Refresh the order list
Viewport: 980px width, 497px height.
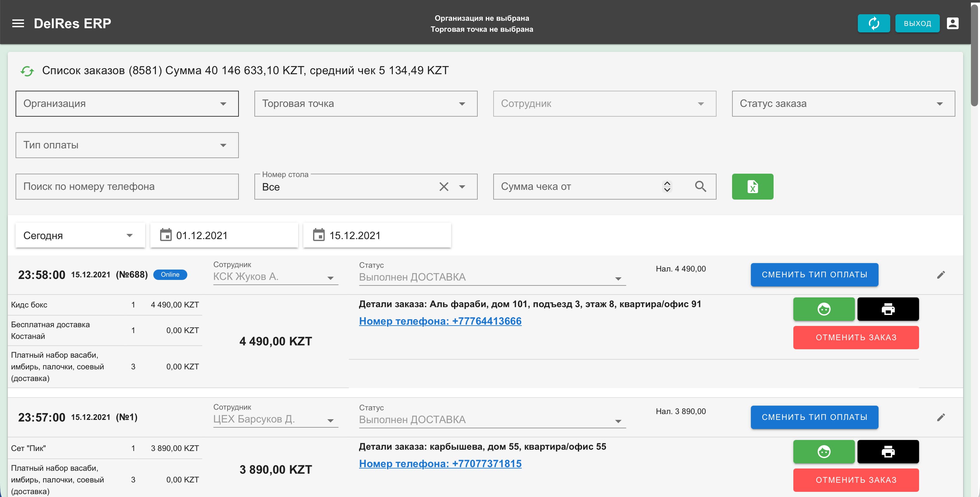click(x=28, y=70)
